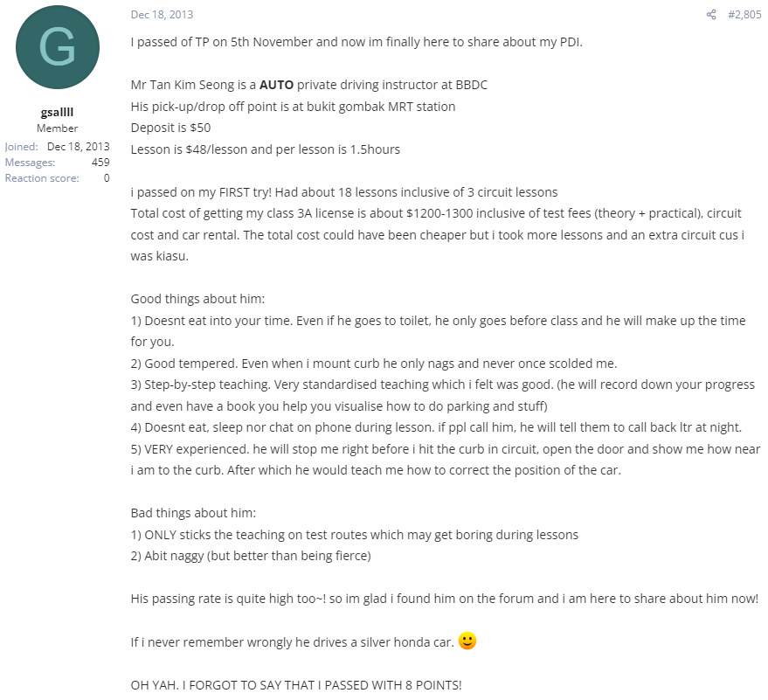This screenshot has width=768, height=700.
Task: Click the Messages label in user info
Action: 30,163
